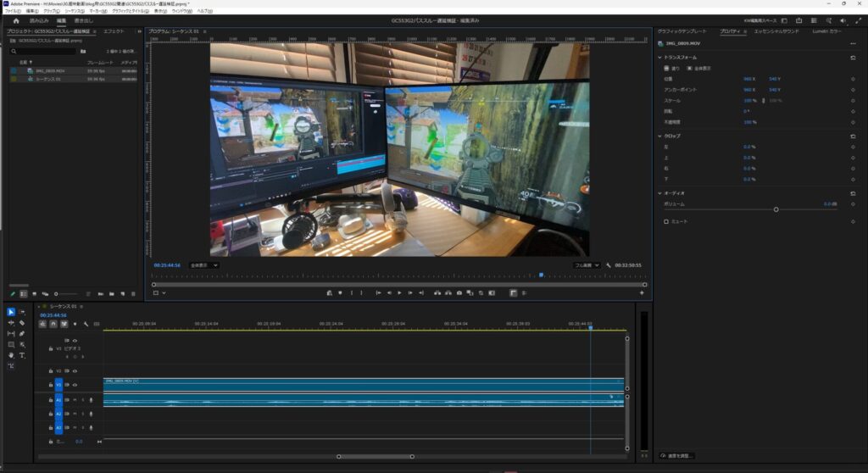The height and width of the screenshot is (473, 868).
Task: Open quick export share icon
Action: tap(798, 20)
